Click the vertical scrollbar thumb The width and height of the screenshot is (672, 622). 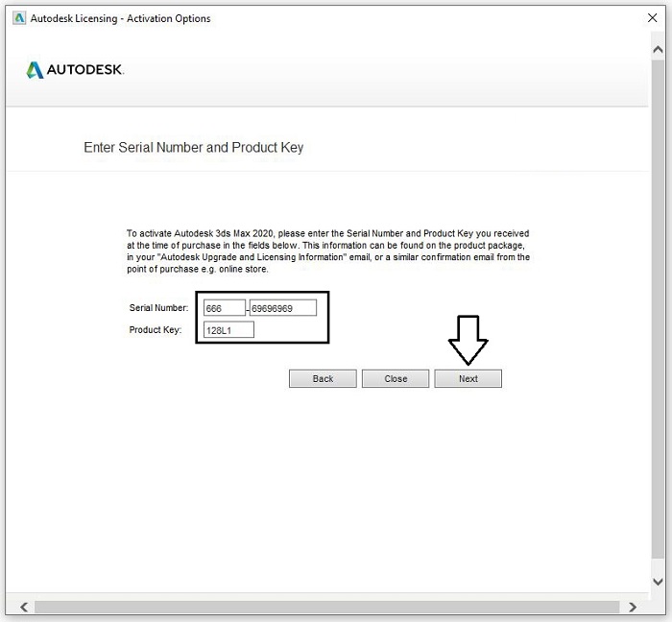pyautogui.click(x=658, y=308)
